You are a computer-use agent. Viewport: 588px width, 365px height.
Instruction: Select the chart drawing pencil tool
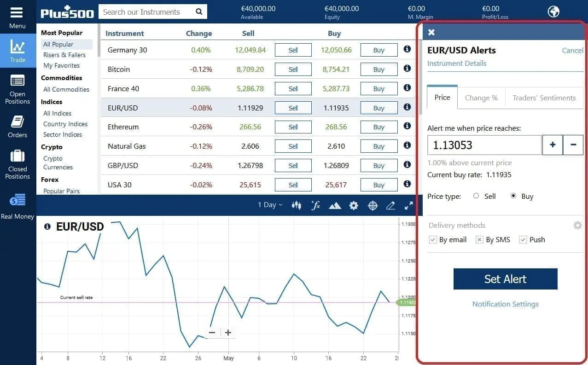click(x=391, y=206)
